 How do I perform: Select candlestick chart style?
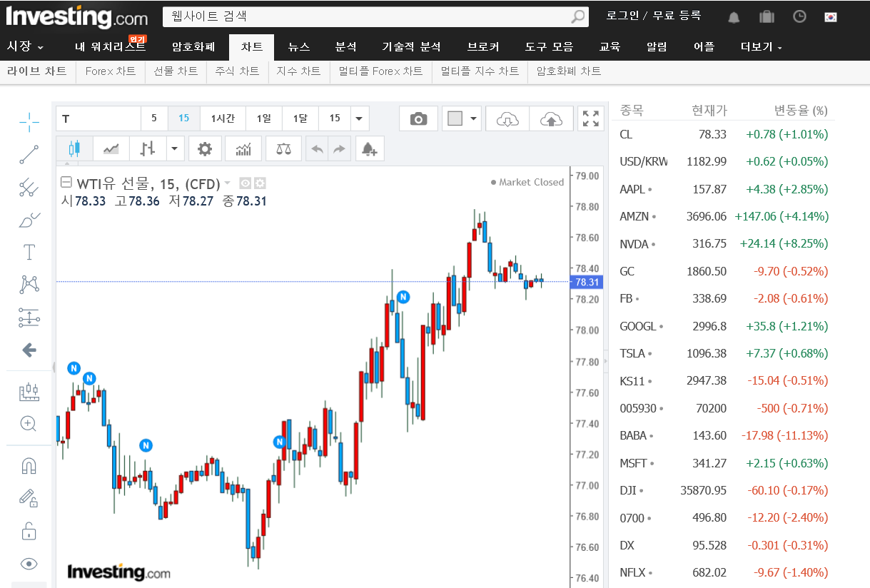[75, 148]
